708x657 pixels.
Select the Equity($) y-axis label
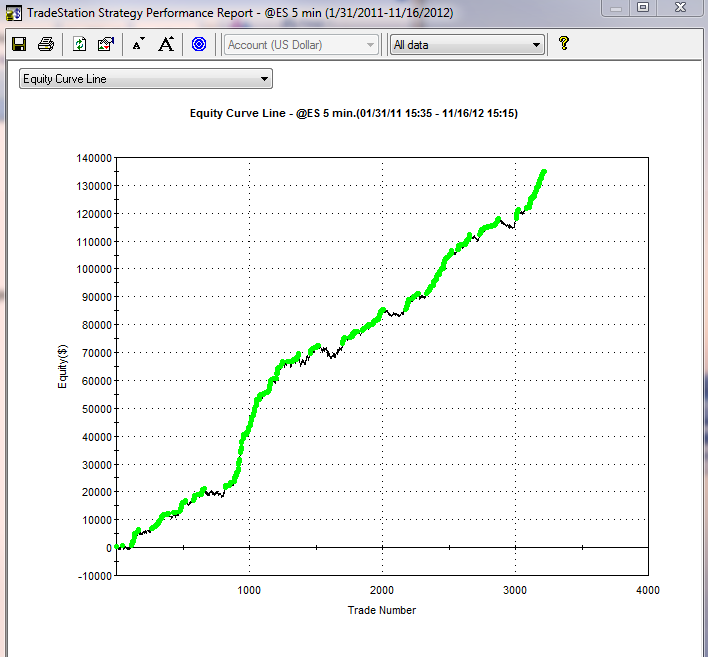coord(63,365)
